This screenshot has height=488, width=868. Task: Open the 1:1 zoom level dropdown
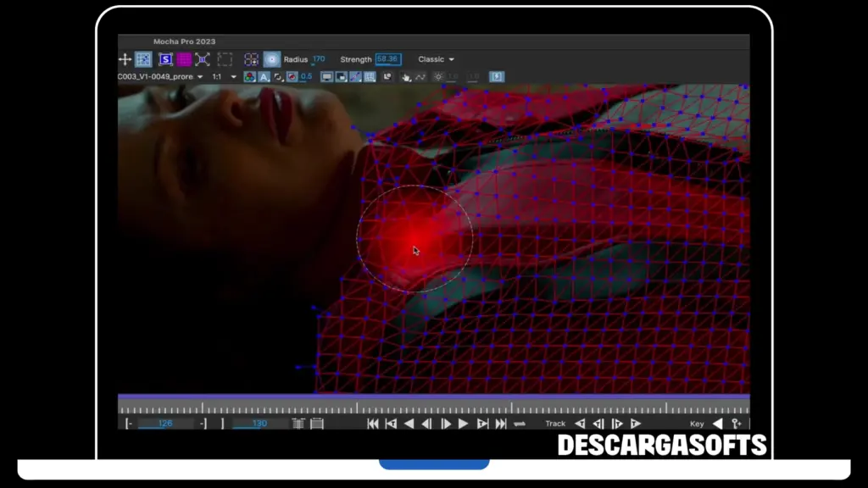point(222,76)
